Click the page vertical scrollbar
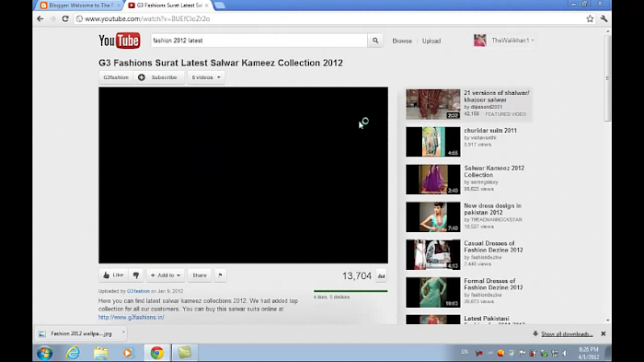Image resolution: width=644 pixels, height=362 pixels. [607, 177]
